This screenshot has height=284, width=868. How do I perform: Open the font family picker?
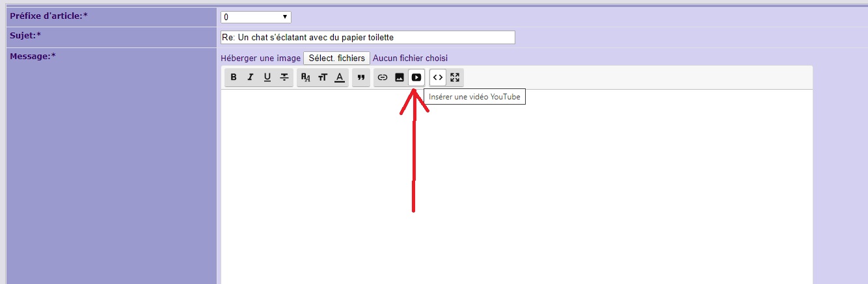click(306, 77)
